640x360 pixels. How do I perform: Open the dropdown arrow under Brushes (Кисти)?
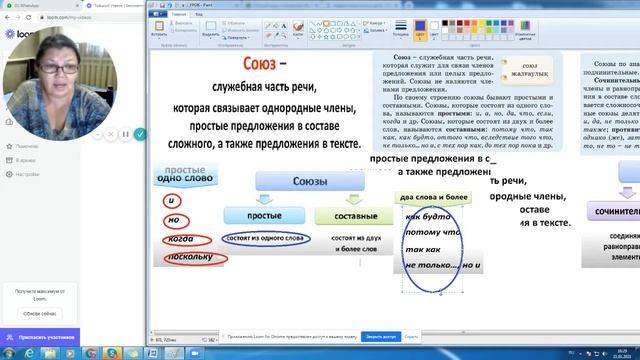pos(298,38)
